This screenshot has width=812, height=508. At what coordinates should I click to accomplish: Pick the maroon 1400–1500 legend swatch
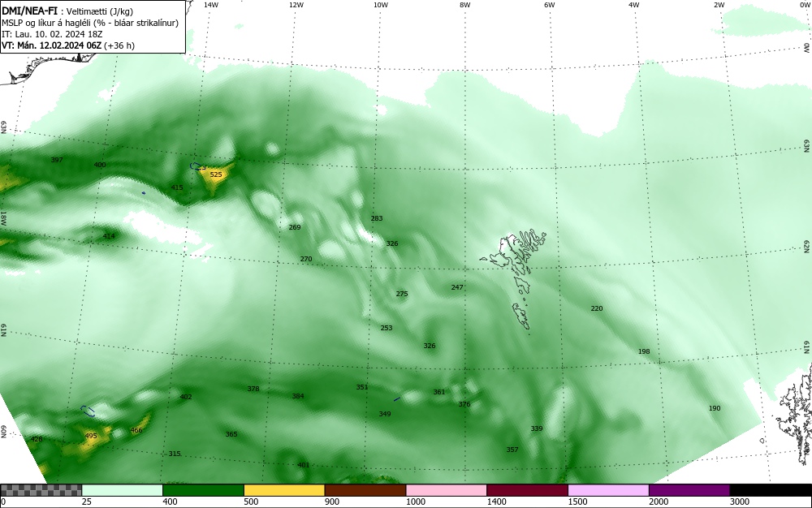pyautogui.click(x=527, y=490)
